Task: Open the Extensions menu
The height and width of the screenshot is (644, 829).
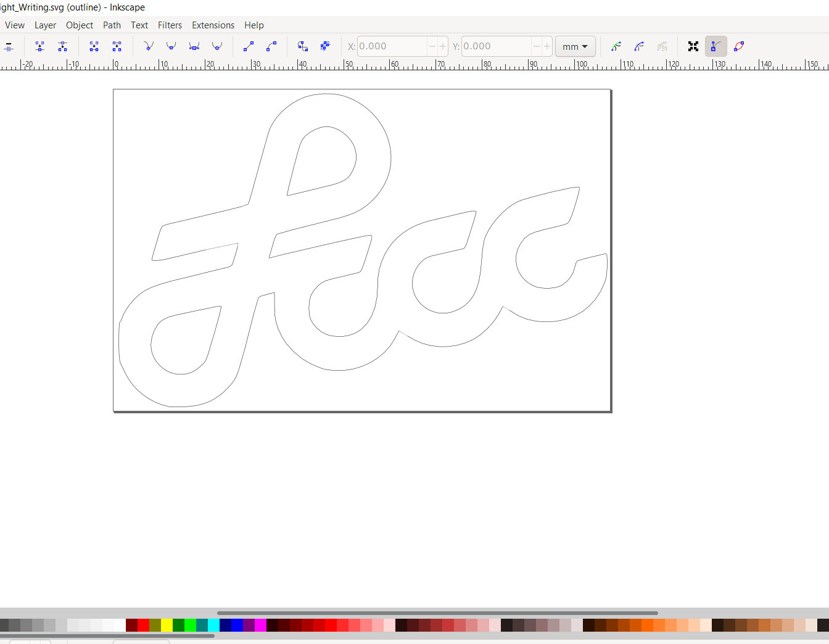Action: [x=213, y=25]
